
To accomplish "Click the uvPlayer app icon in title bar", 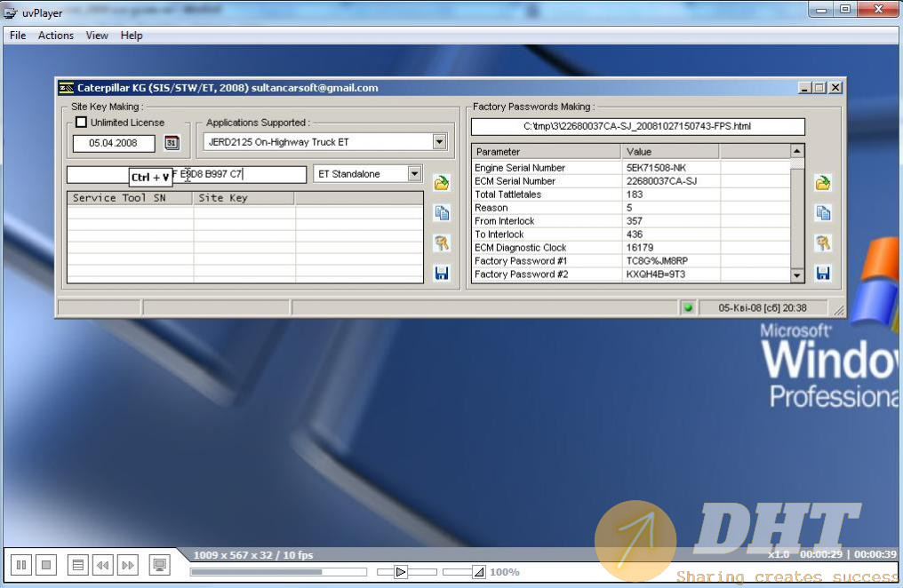I will (x=11, y=12).
